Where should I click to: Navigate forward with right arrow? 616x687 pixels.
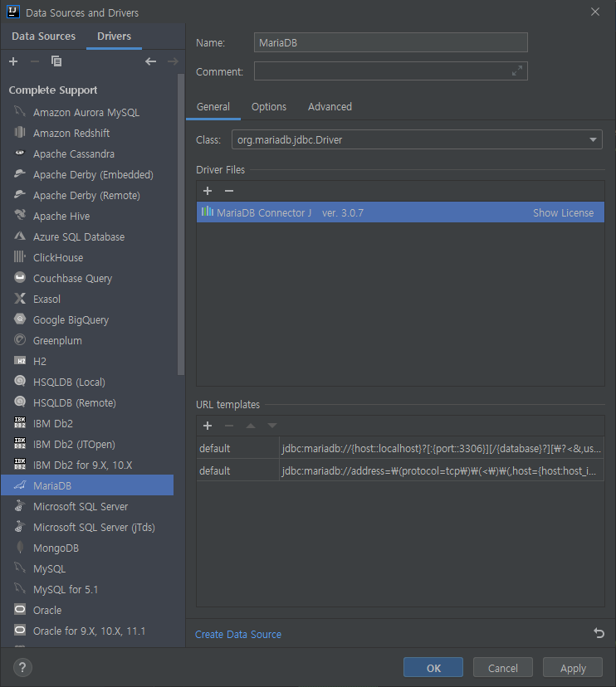click(x=173, y=61)
